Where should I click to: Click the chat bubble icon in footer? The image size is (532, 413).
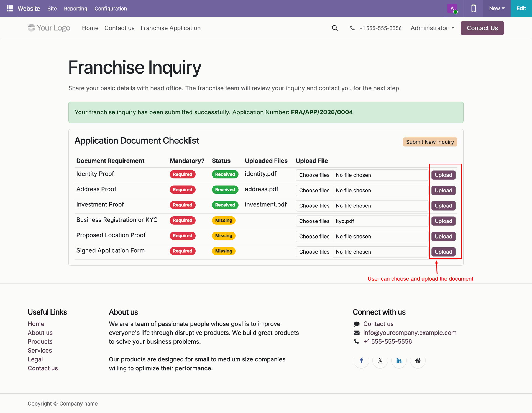click(357, 324)
